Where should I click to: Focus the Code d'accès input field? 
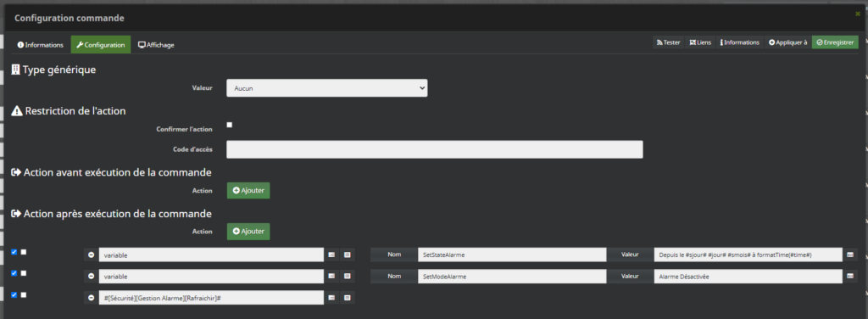(435, 149)
